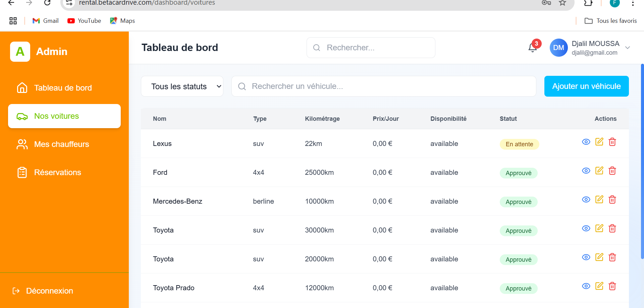Delete the Ford vehicle row

[612, 170]
